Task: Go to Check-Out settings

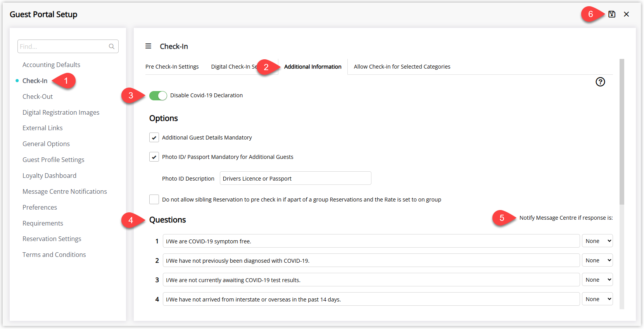Action: pos(38,96)
